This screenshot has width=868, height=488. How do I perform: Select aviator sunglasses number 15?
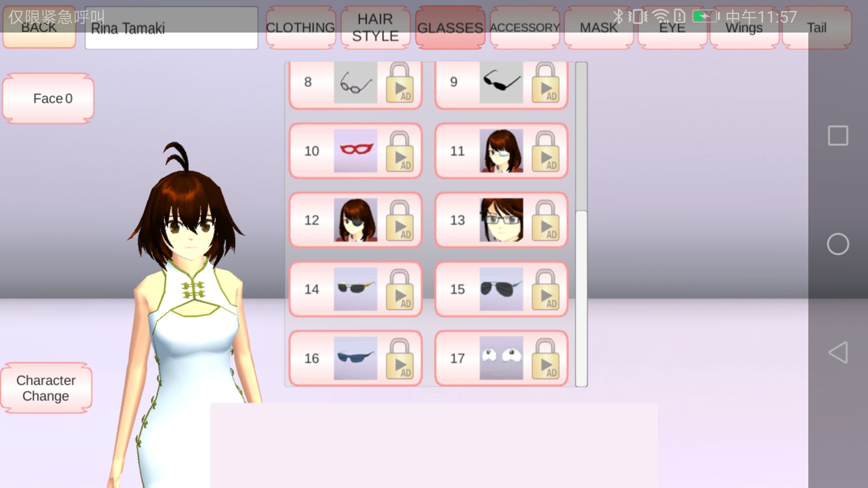tap(501, 289)
